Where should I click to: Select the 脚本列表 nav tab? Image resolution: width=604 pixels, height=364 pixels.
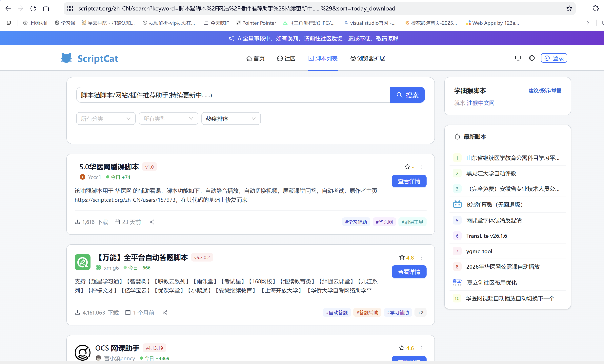pos(323,58)
